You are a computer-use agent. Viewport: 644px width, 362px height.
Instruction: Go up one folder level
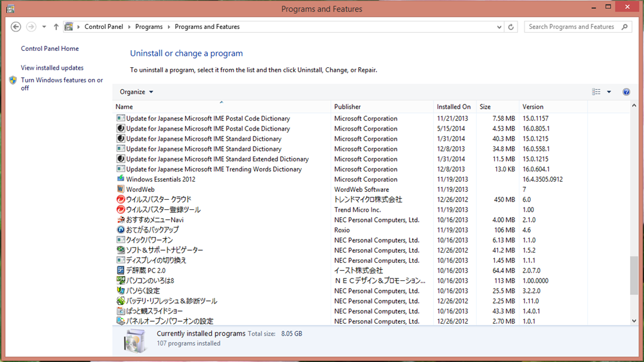pyautogui.click(x=56, y=26)
